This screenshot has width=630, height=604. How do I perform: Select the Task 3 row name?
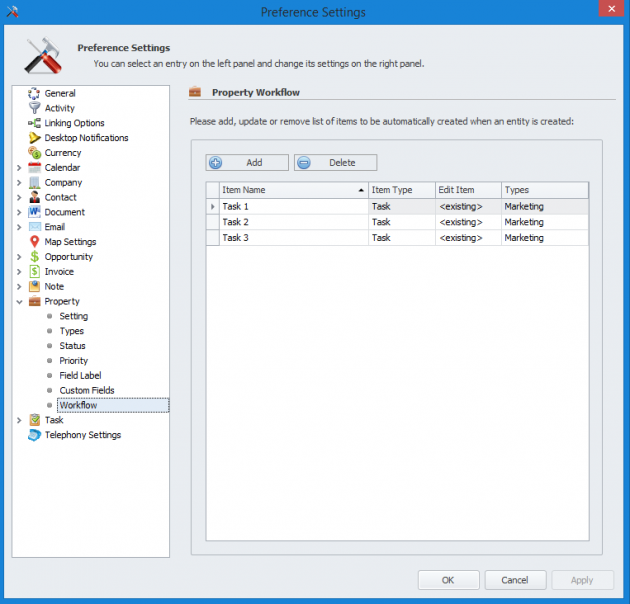coord(235,238)
